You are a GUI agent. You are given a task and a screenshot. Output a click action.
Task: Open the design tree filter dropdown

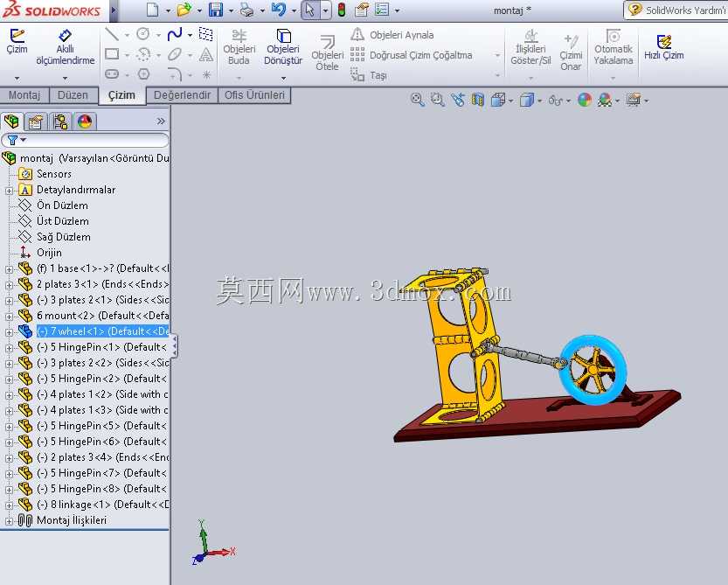coord(24,139)
